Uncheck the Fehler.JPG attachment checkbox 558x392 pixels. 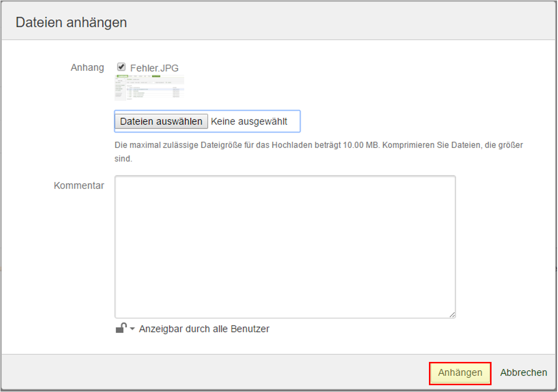(x=121, y=67)
